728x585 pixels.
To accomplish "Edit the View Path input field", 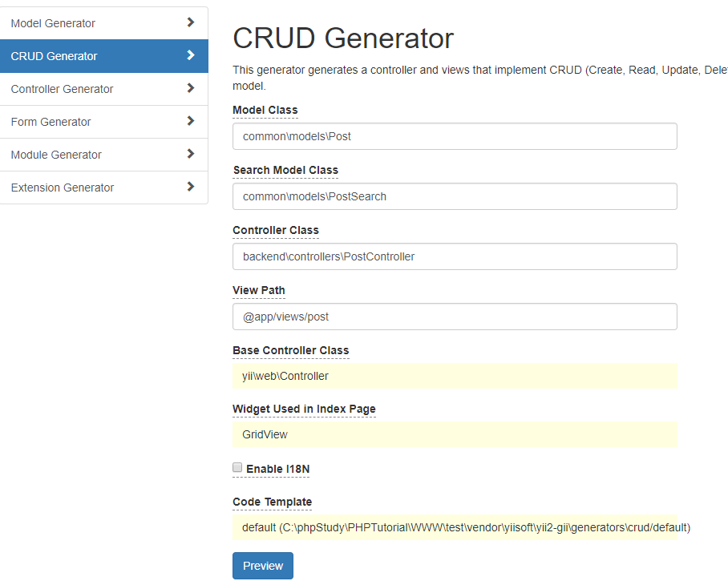I will (455, 317).
